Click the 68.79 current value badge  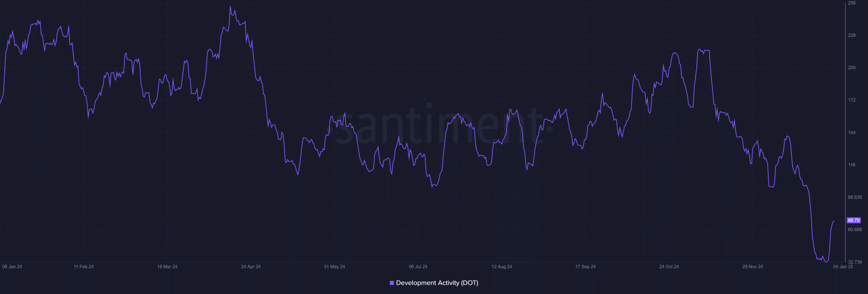(x=854, y=220)
